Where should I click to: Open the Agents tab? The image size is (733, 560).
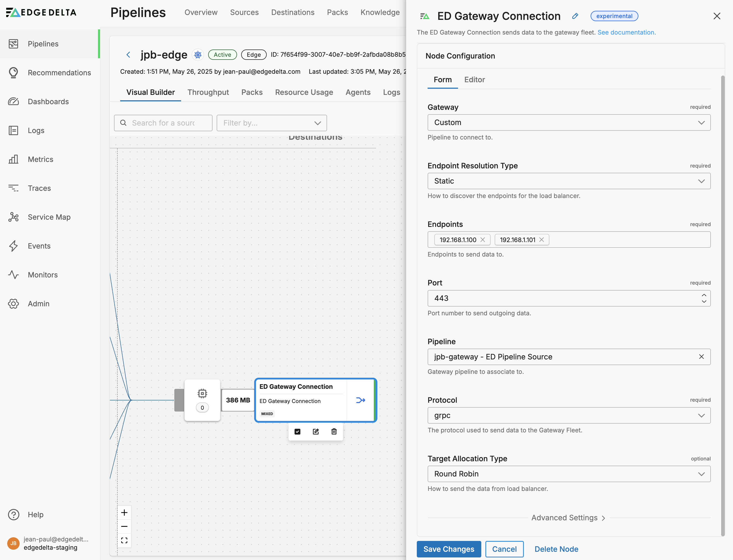coord(358,92)
